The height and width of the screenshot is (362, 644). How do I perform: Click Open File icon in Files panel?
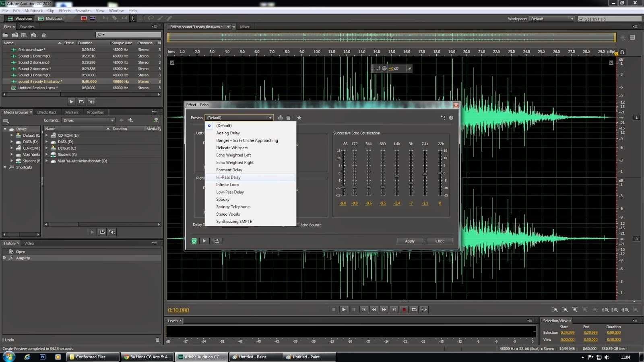pyautogui.click(x=5, y=35)
